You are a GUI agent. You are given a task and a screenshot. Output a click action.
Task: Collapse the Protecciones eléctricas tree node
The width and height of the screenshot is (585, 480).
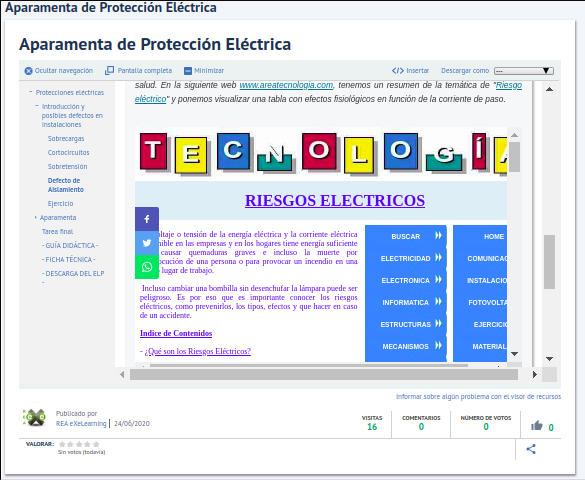click(31, 92)
